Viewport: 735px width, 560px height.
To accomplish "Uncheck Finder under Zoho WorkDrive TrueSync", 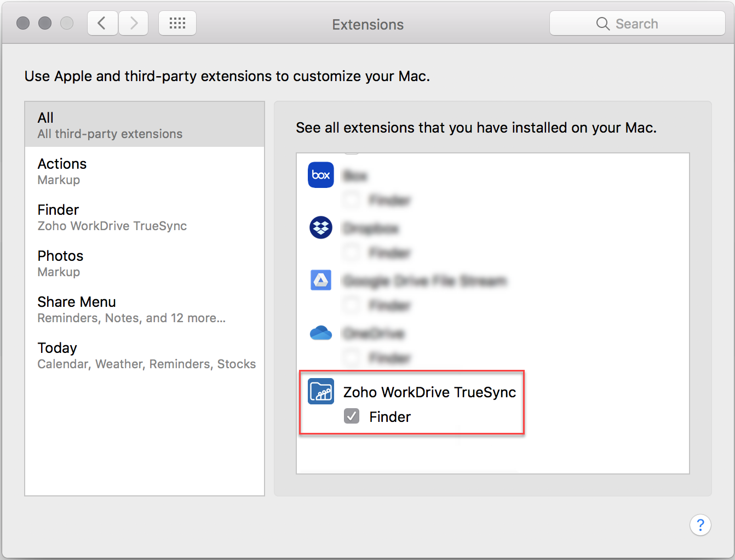I will click(x=352, y=416).
